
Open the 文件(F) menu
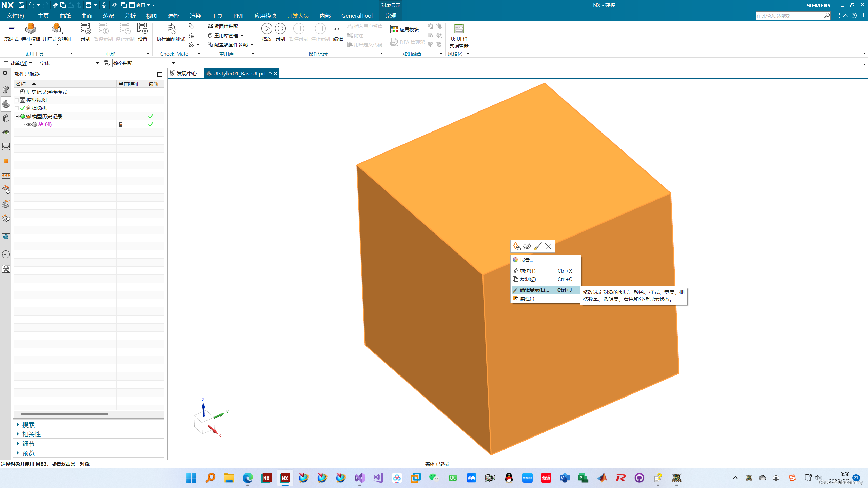(15, 16)
